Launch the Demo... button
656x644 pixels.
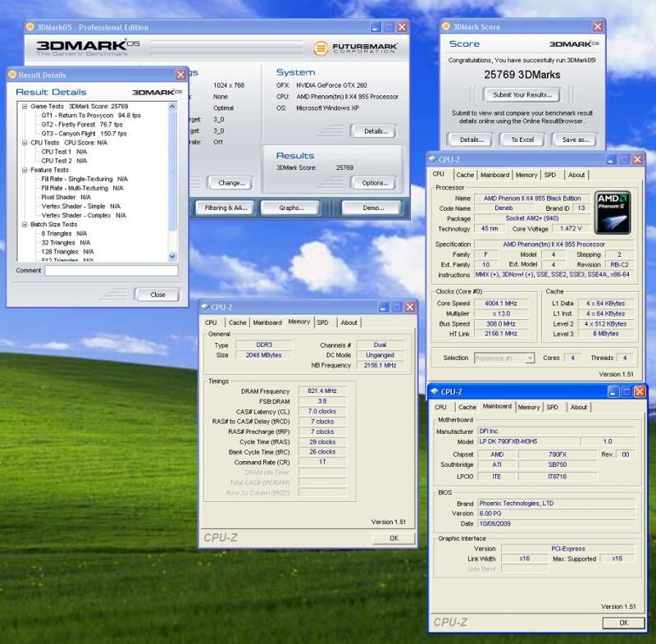pos(373,208)
